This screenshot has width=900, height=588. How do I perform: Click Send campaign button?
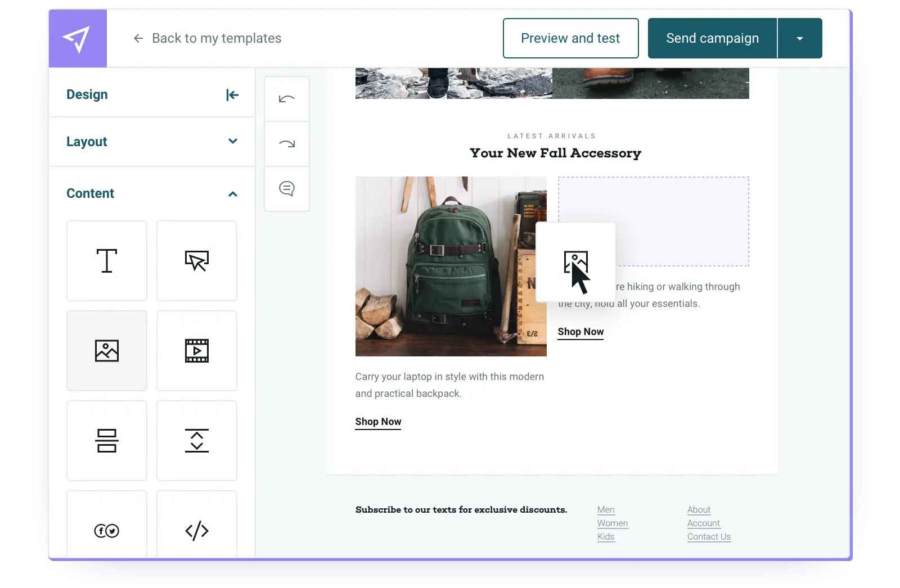tap(712, 38)
